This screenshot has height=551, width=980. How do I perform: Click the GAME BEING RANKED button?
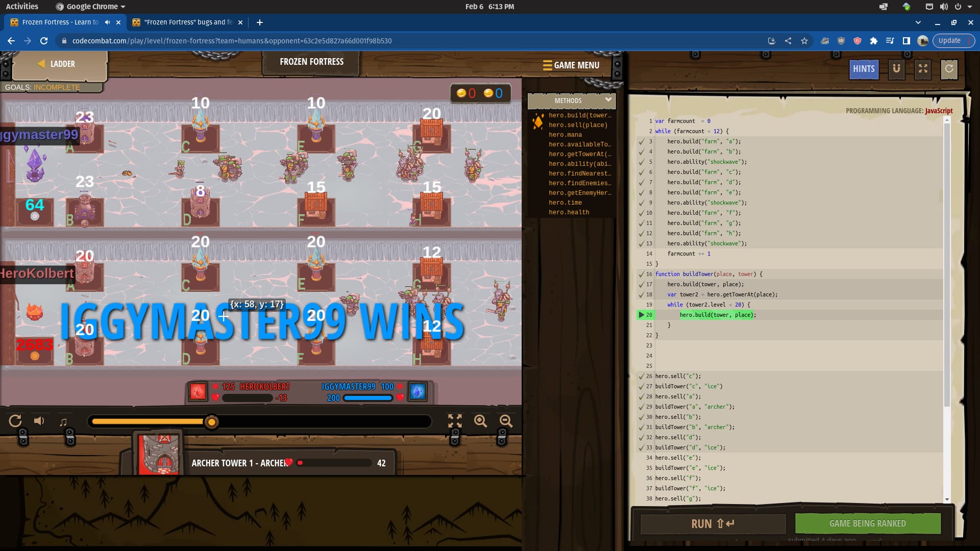point(867,523)
